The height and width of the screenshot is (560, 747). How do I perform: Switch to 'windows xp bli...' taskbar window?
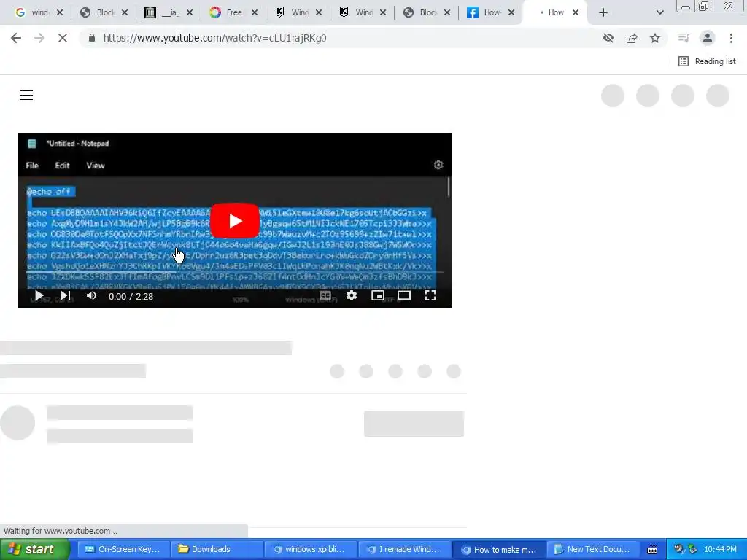click(309, 550)
